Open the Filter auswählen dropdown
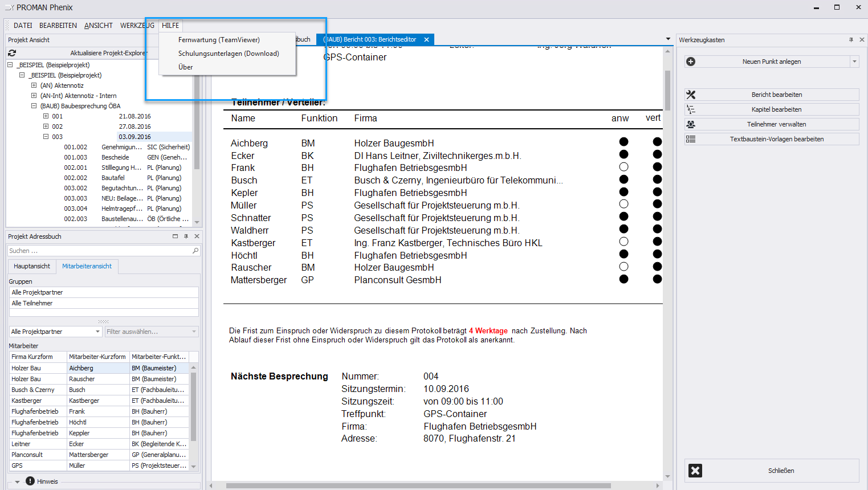The height and width of the screenshot is (490, 868). pyautogui.click(x=194, y=332)
